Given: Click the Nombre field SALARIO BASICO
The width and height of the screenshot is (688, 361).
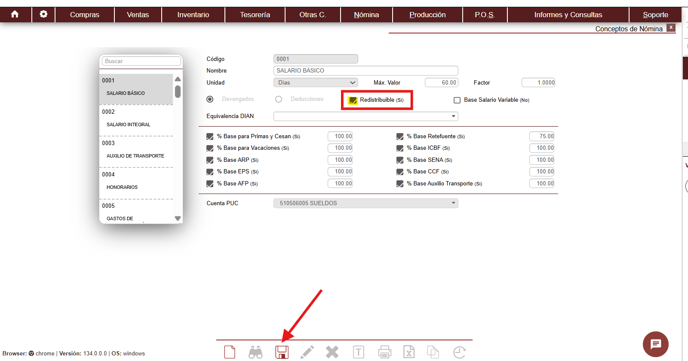Looking at the screenshot, I should [366, 71].
